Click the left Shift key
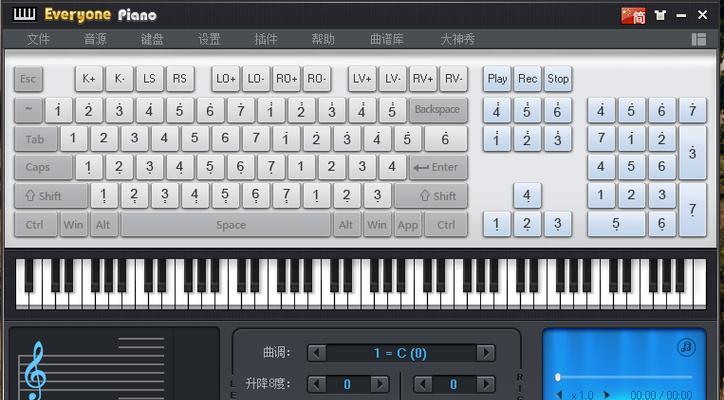Viewport: 724px width, 400px height. [51, 196]
